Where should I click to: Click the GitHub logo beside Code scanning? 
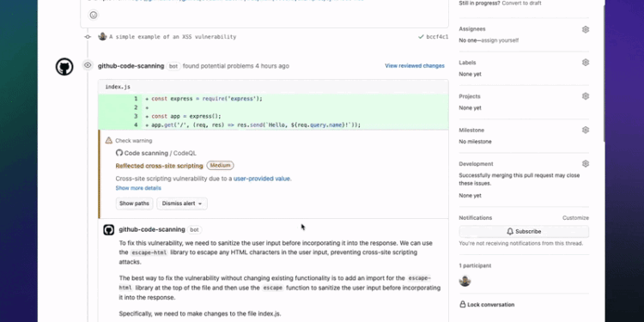click(119, 153)
